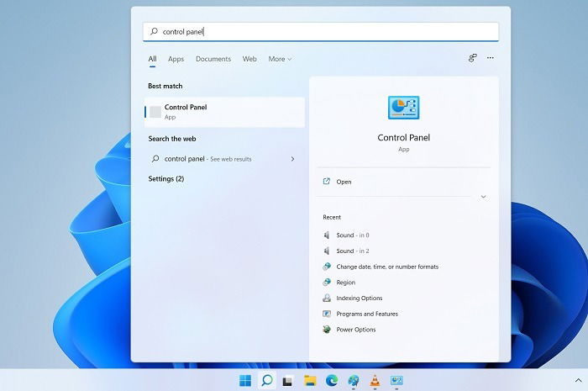Click the large Control Panel app icon
Screen dimensions: 588x391
coord(403,108)
